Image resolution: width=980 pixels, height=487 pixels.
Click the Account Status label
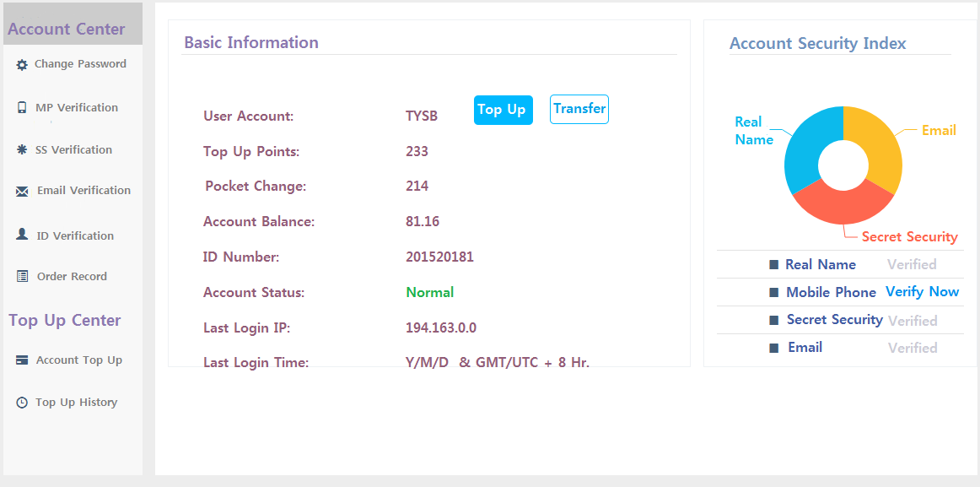pos(254,292)
